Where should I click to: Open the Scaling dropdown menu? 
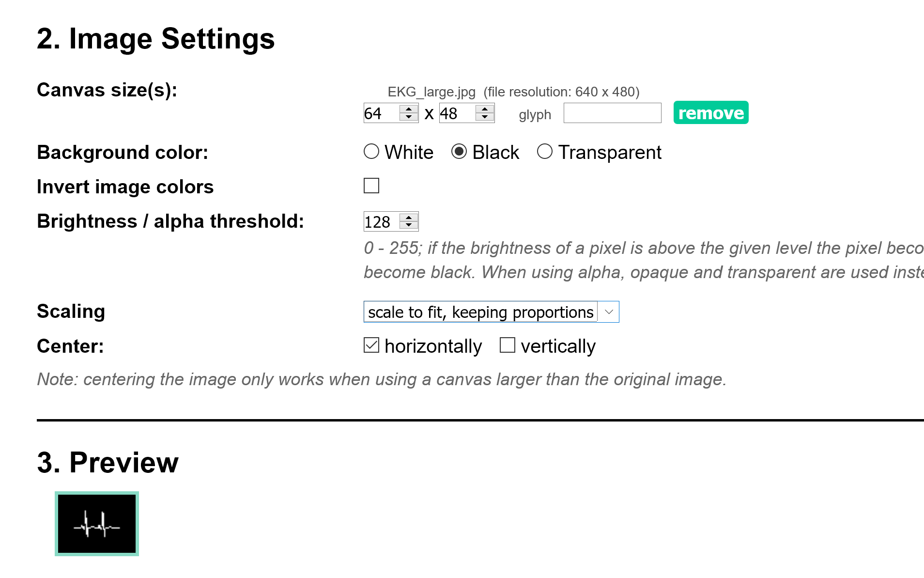tap(491, 312)
